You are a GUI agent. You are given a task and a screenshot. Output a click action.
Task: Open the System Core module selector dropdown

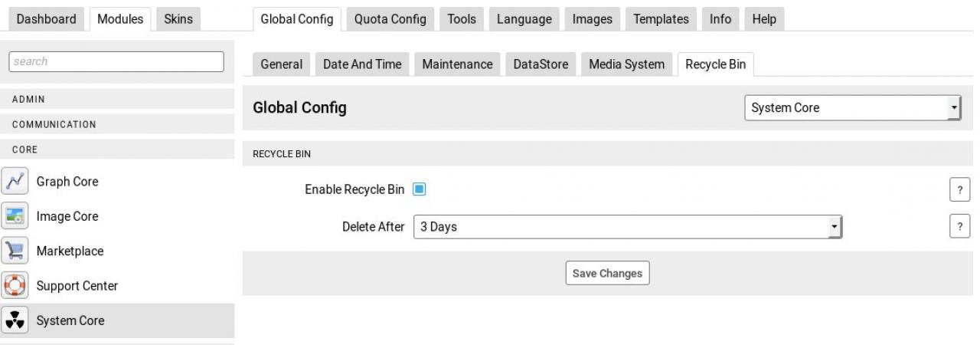coord(853,108)
